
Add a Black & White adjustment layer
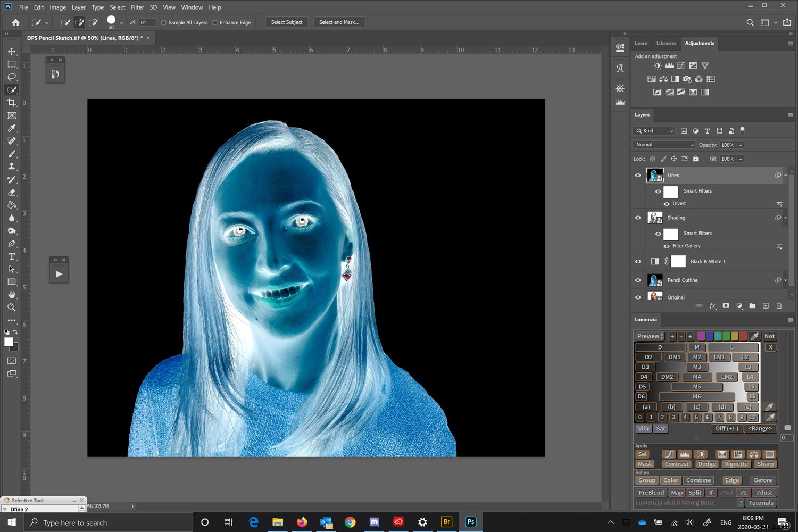[675, 78]
